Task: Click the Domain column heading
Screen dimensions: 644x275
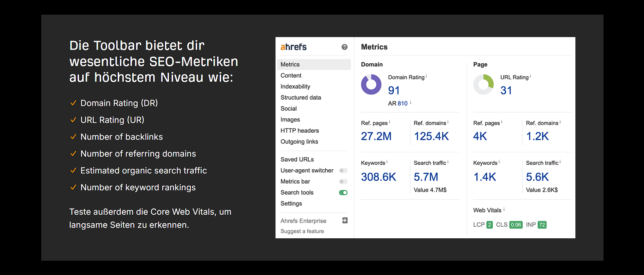Action: [x=372, y=64]
